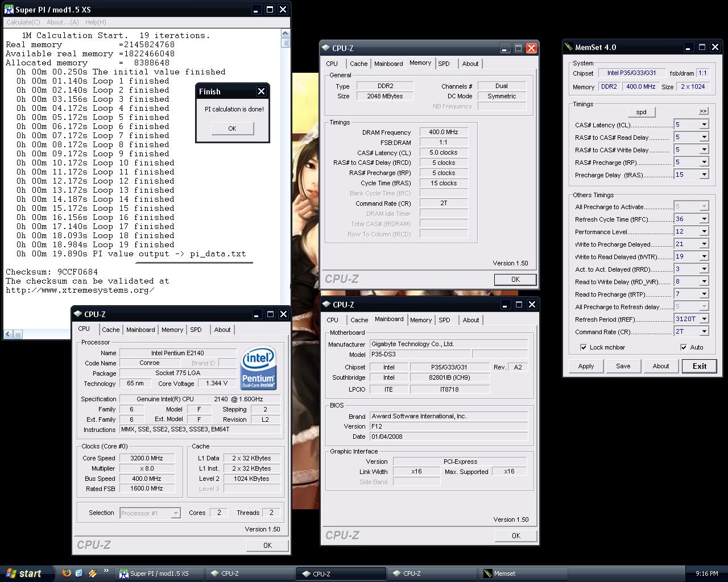Open the Calculate menu in Super PI
The height and width of the screenshot is (582, 728).
pyautogui.click(x=23, y=22)
